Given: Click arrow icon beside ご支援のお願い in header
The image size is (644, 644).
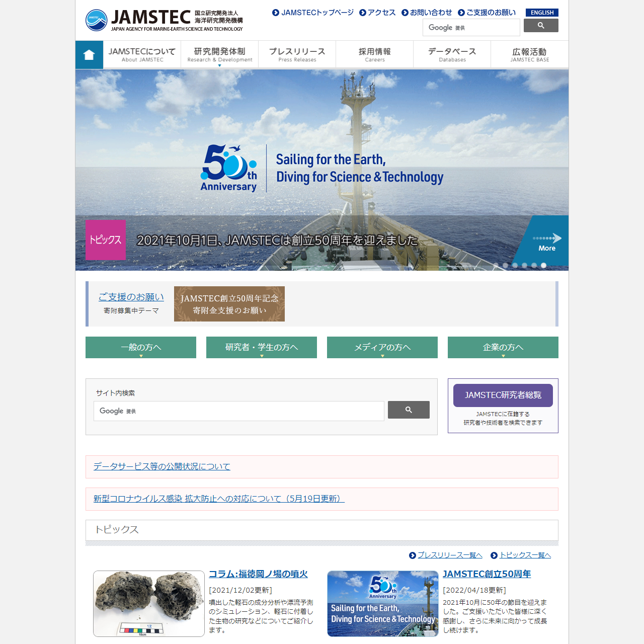Looking at the screenshot, I should tap(461, 13).
